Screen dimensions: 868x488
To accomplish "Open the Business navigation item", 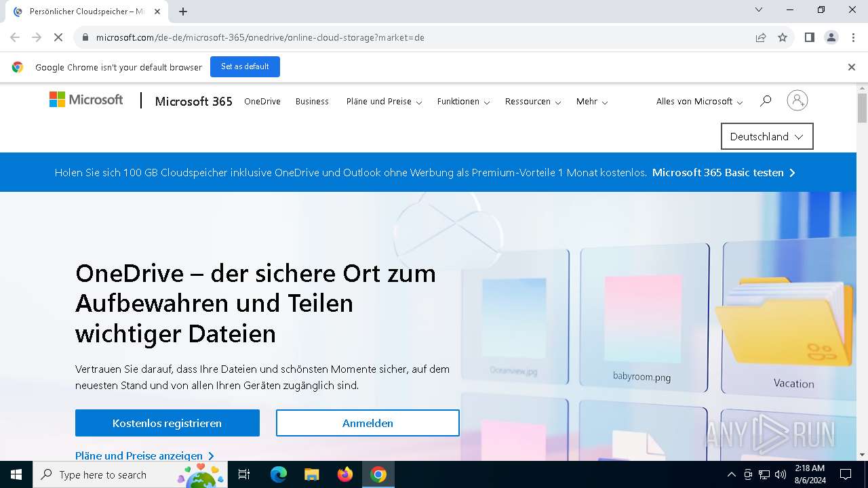I will [x=312, y=102].
